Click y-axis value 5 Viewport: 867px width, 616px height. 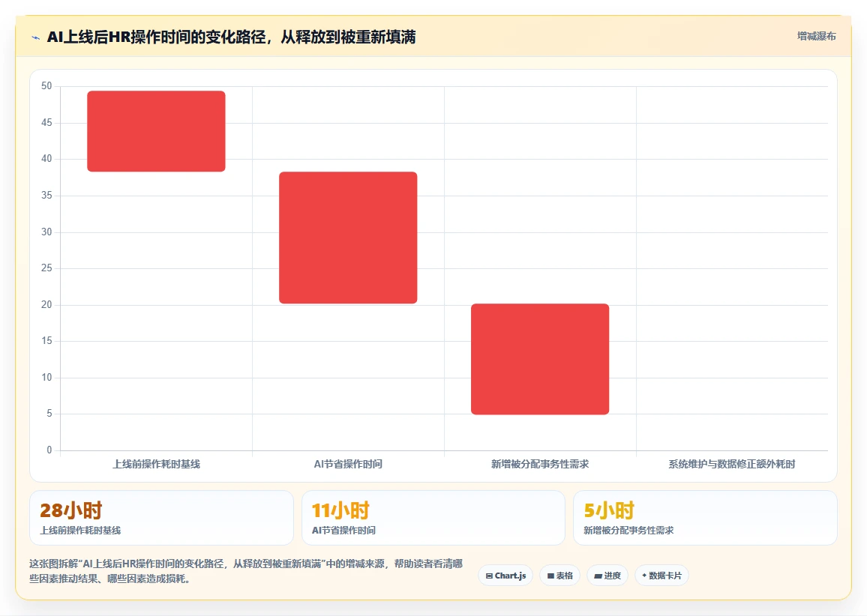click(49, 413)
